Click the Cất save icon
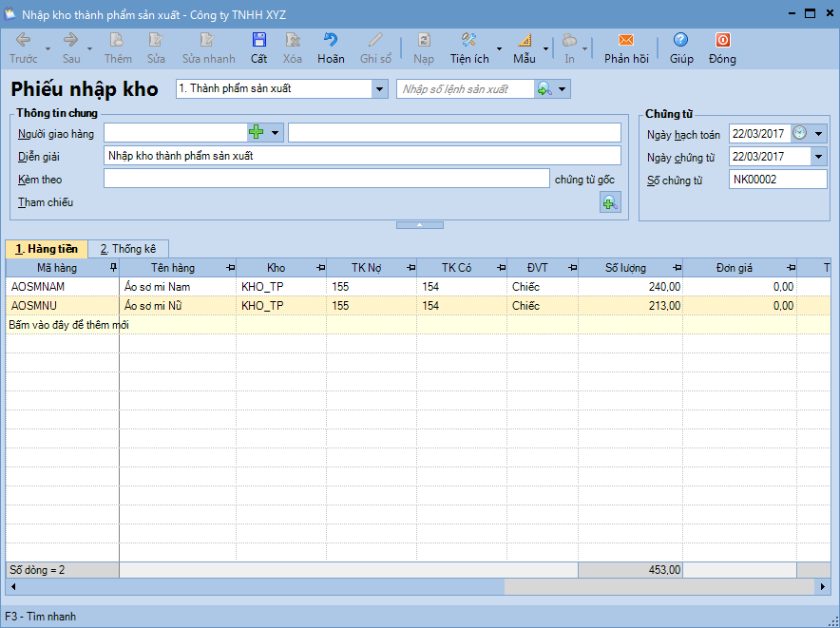840x628 pixels. (x=258, y=41)
